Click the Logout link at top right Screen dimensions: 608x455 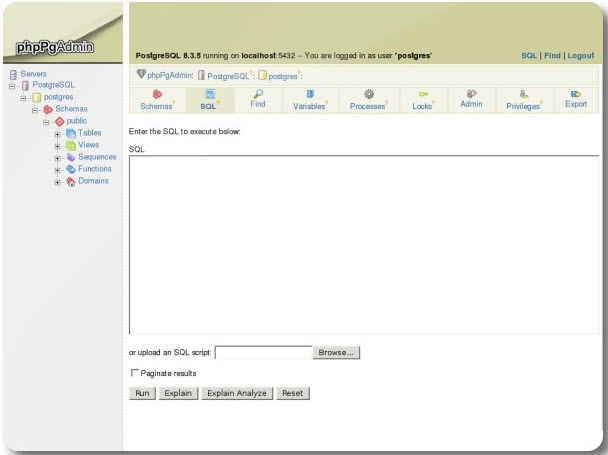click(x=580, y=56)
